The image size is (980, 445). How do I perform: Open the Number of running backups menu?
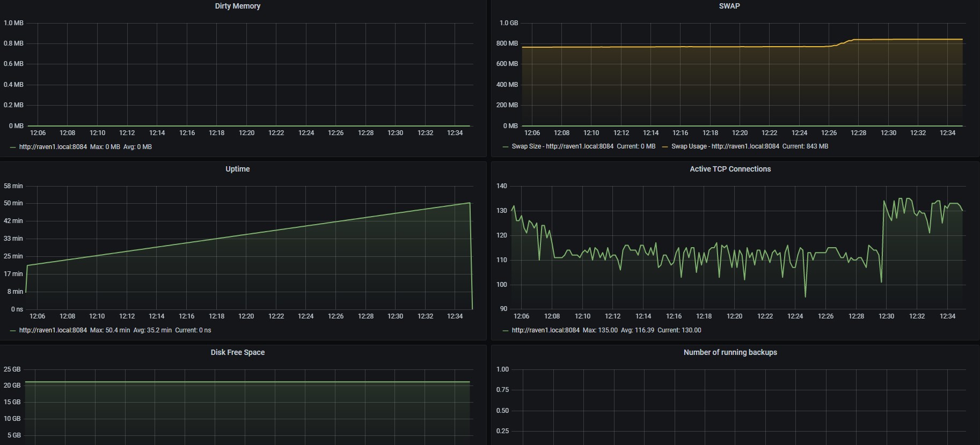(730, 352)
